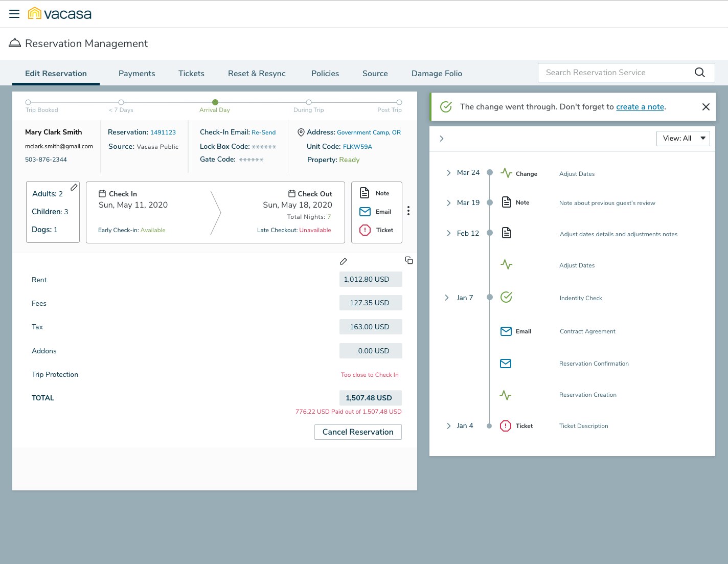Click the Reservation Confirmation envelope icon
Viewport: 728px width, 564px height.
coord(506,364)
